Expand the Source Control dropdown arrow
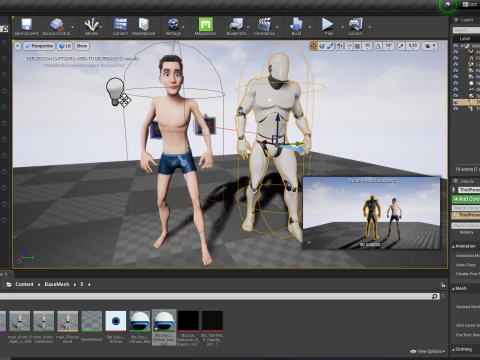480x360 pixels. [x=72, y=27]
